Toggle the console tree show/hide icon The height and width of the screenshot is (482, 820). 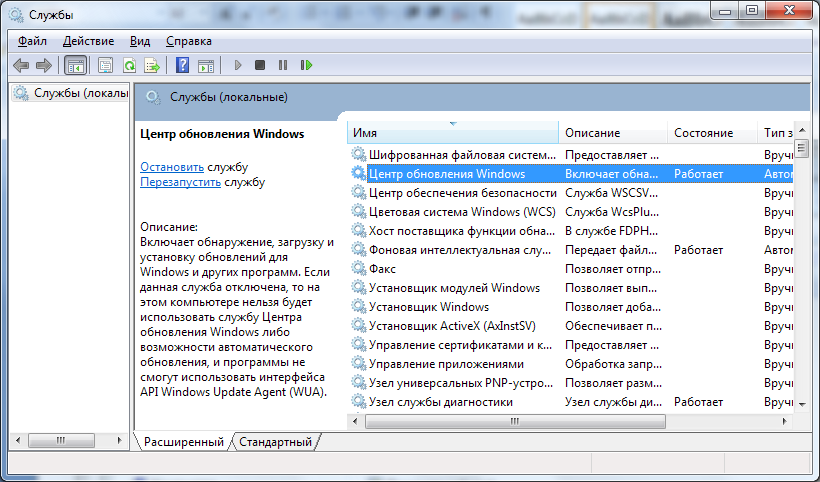click(75, 65)
